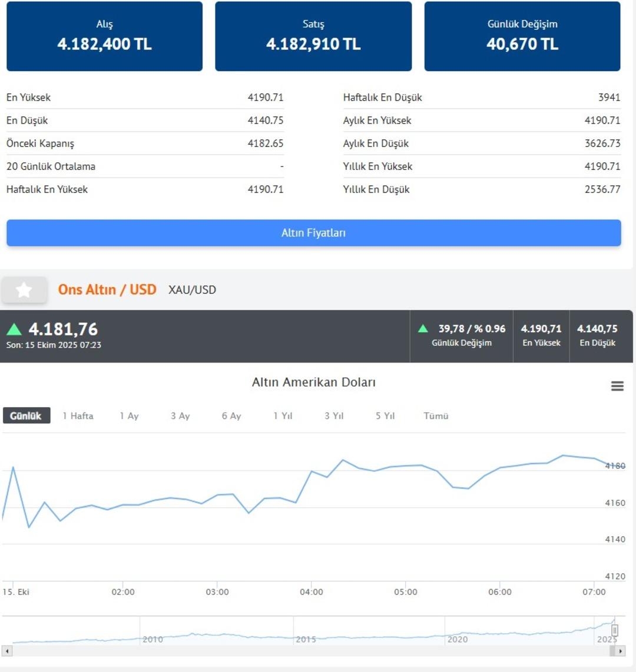Select the 1 Yıl chart range
This screenshot has width=636, height=672.
[x=283, y=415]
